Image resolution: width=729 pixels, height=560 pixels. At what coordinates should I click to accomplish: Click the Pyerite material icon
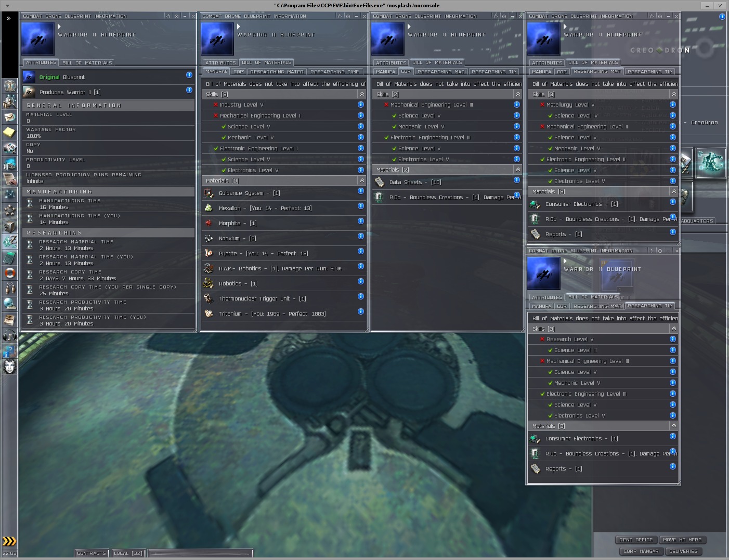click(209, 253)
